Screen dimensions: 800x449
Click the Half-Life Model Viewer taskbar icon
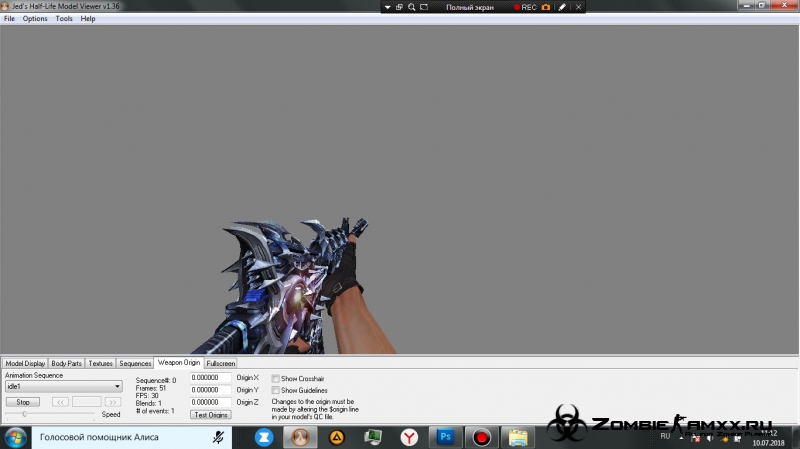(300, 437)
